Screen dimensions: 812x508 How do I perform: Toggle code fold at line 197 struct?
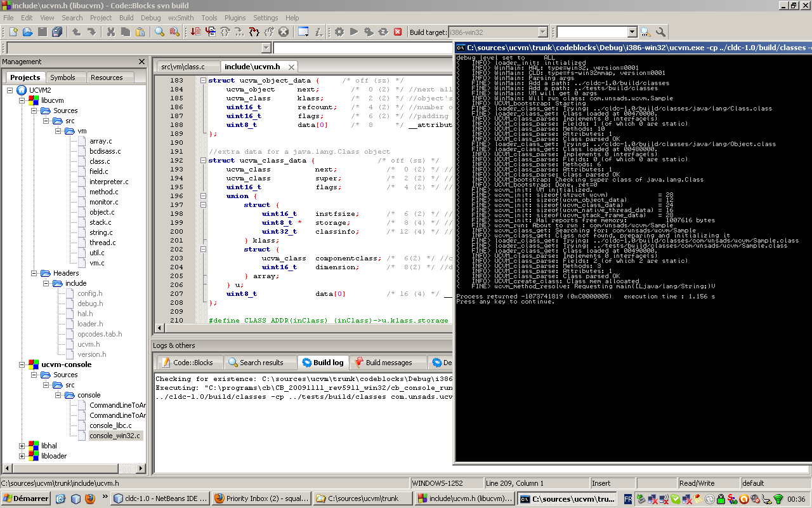202,205
